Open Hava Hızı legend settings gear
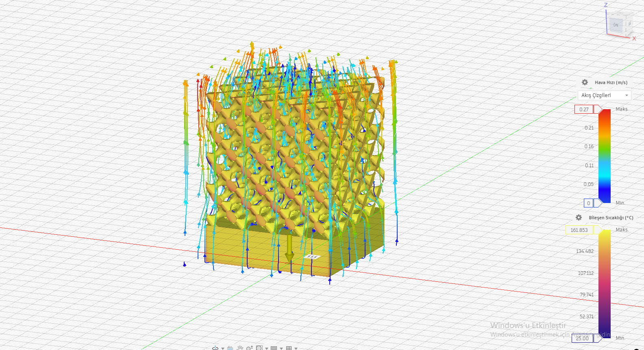 pyautogui.click(x=585, y=82)
